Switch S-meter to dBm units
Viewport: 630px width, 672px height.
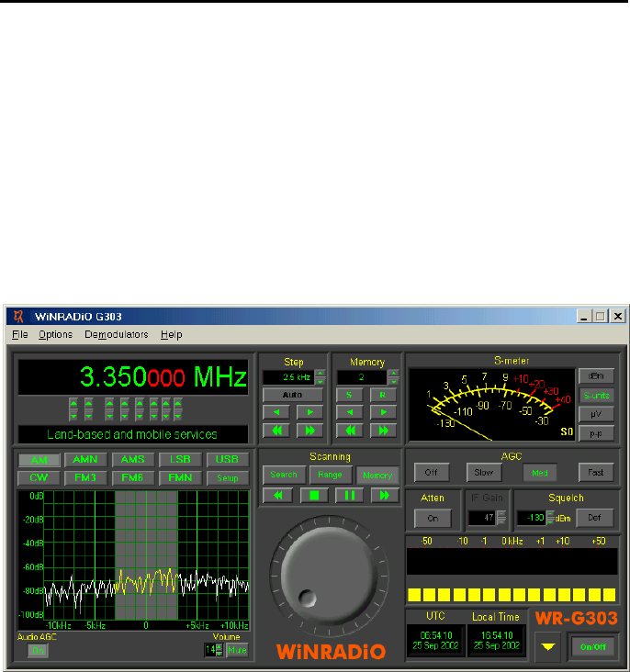596,375
